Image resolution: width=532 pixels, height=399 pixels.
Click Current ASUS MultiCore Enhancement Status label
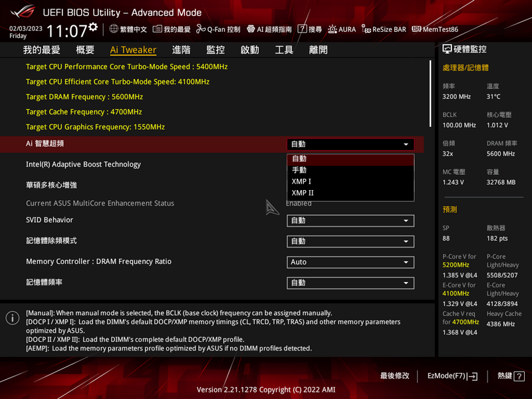100,203
